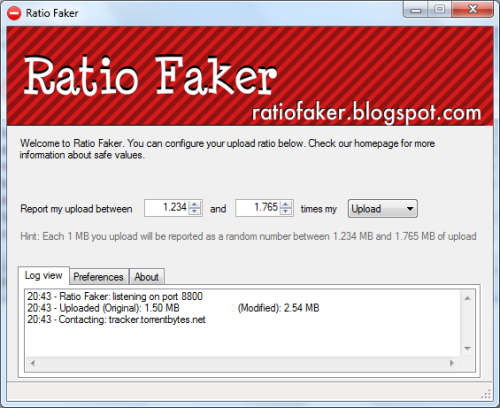The height and width of the screenshot is (408, 500).
Task: Increase the upper bound 1.765 with up arrow
Action: (x=286, y=204)
